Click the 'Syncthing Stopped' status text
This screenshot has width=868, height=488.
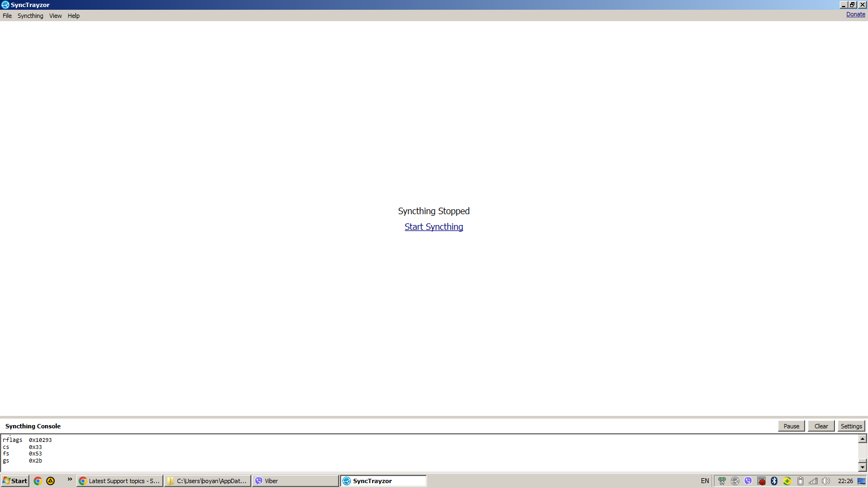(434, 211)
